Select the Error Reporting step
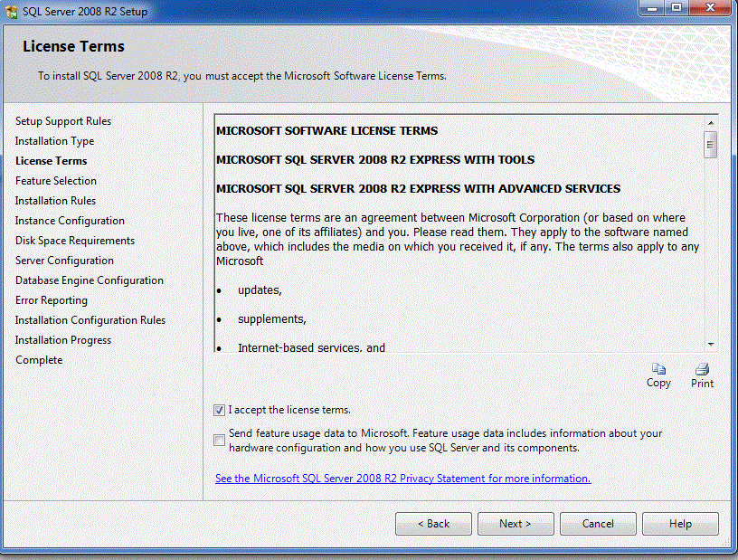This screenshot has height=560, width=738. [x=52, y=300]
